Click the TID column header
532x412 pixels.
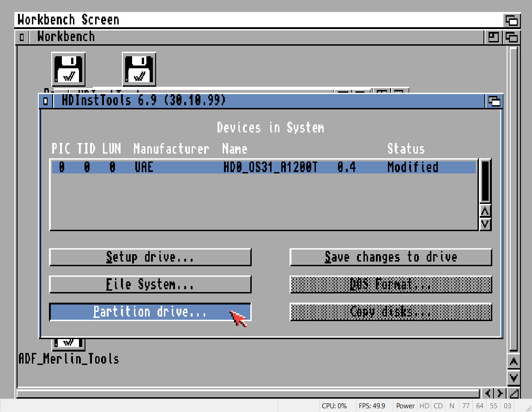coord(86,149)
